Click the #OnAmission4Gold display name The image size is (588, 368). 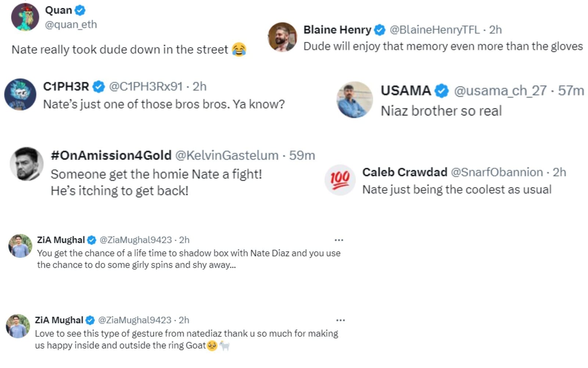click(111, 155)
